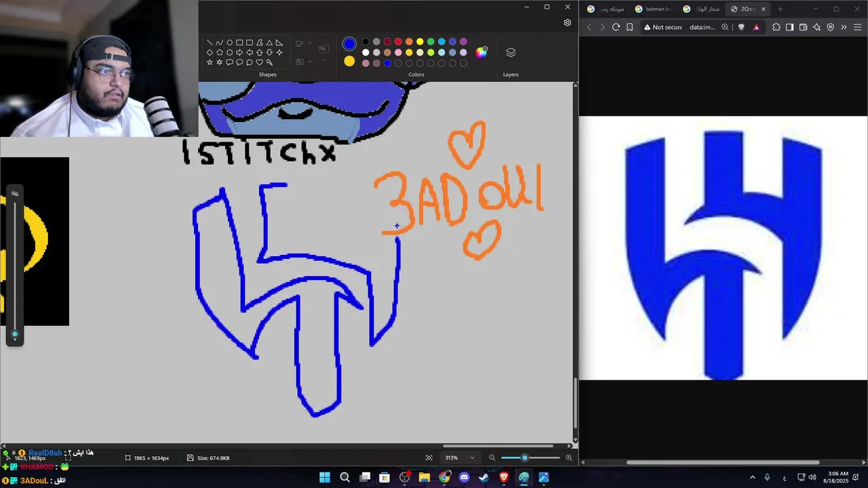Screen dimensions: 868x488
Task: Expand the line Size dropdown
Action: [323, 60]
